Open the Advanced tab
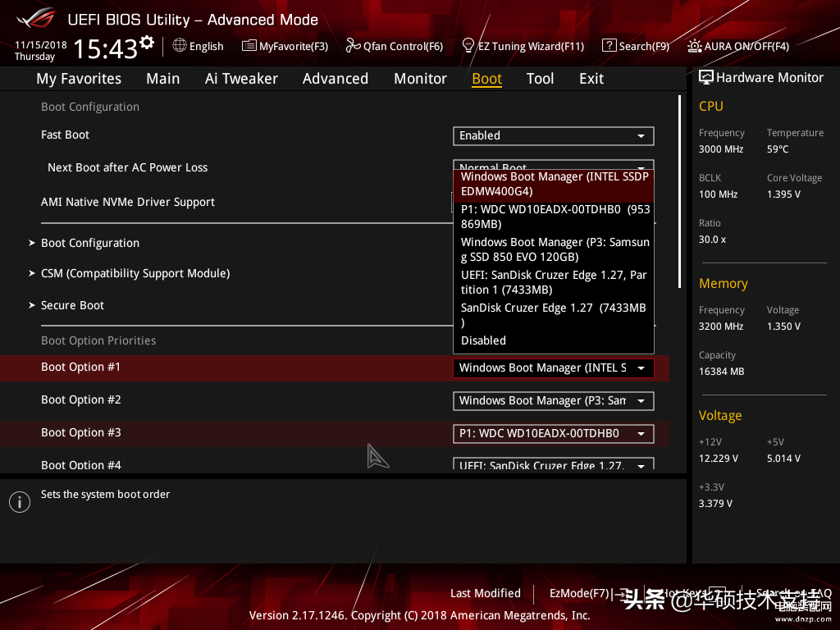Screen dimensions: 840x630 pyautogui.click(x=336, y=79)
